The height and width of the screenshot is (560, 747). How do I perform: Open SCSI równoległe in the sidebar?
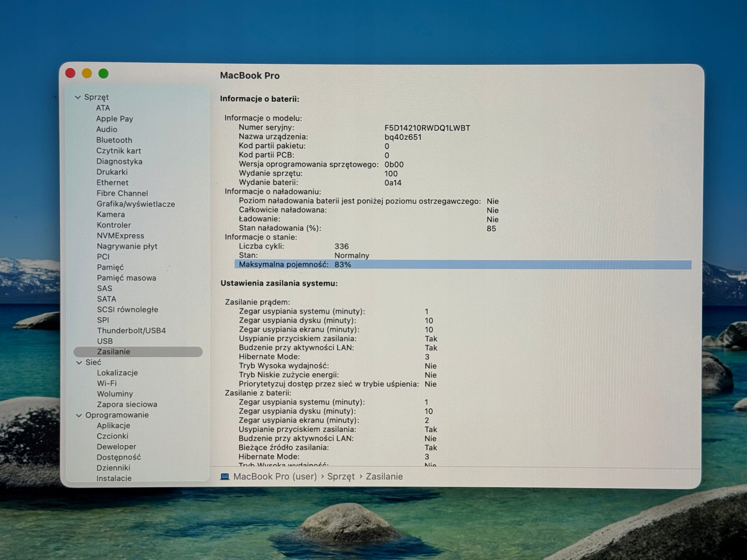coord(128,309)
